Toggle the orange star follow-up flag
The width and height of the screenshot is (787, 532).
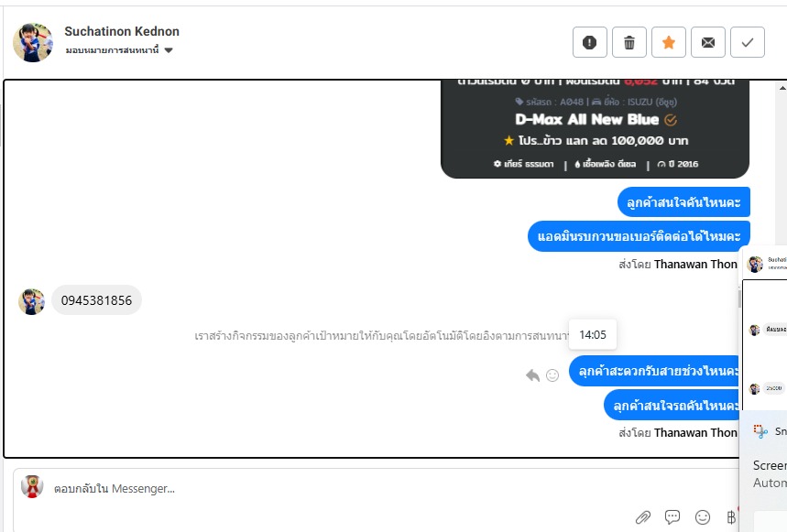669,43
